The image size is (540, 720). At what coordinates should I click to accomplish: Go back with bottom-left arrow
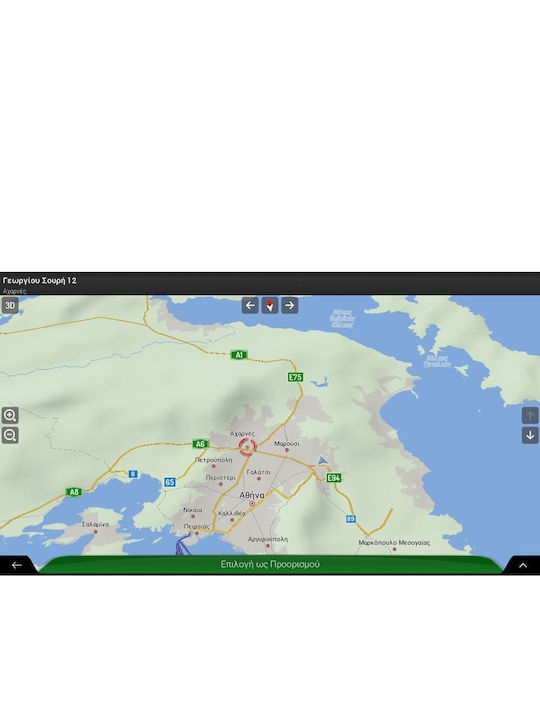(x=17, y=565)
